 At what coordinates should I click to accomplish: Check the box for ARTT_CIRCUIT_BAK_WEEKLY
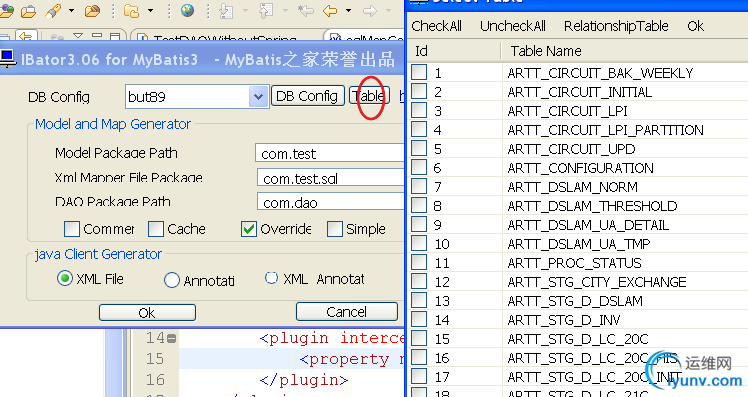(419, 72)
